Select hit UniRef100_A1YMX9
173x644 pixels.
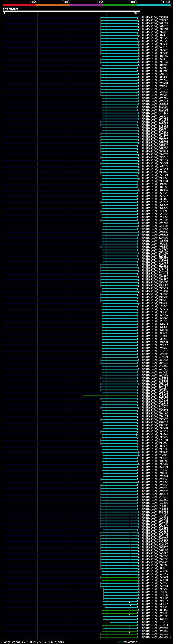coord(155,455)
